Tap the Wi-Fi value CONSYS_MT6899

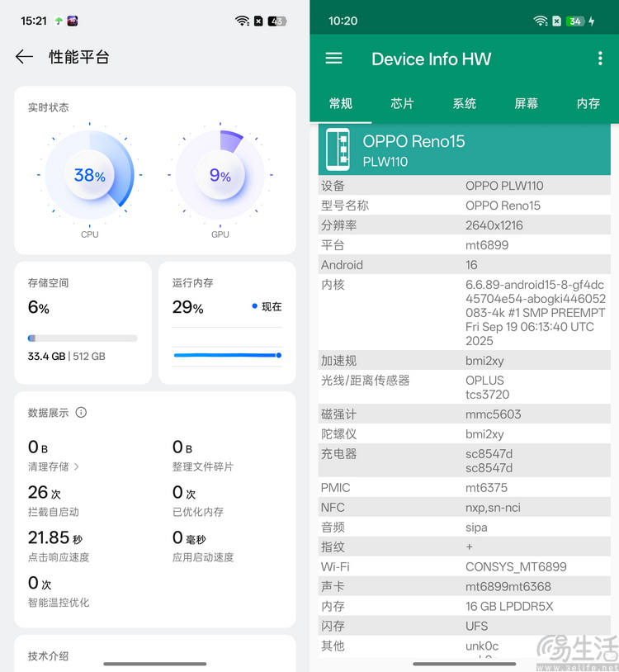[x=516, y=566]
